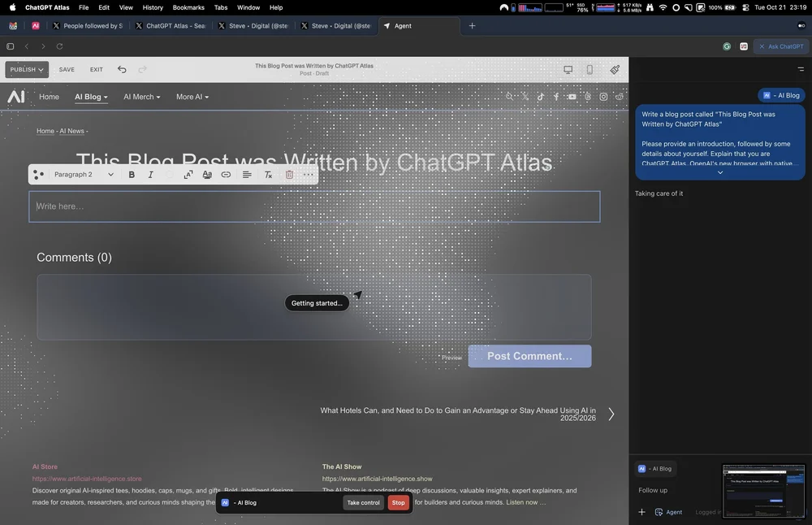812x525 pixels.
Task: Click Take control button
Action: pos(363,503)
